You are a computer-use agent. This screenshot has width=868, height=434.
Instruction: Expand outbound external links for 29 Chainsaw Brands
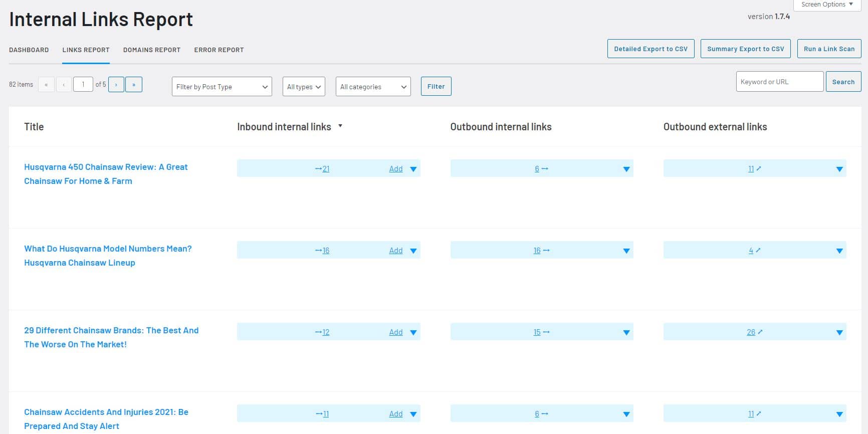coord(839,332)
